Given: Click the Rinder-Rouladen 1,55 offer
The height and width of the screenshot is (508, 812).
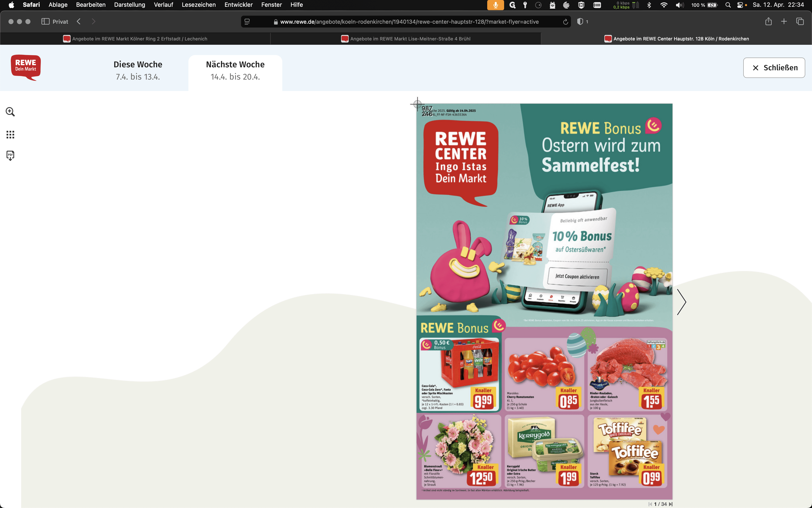Looking at the screenshot, I should click(x=627, y=374).
